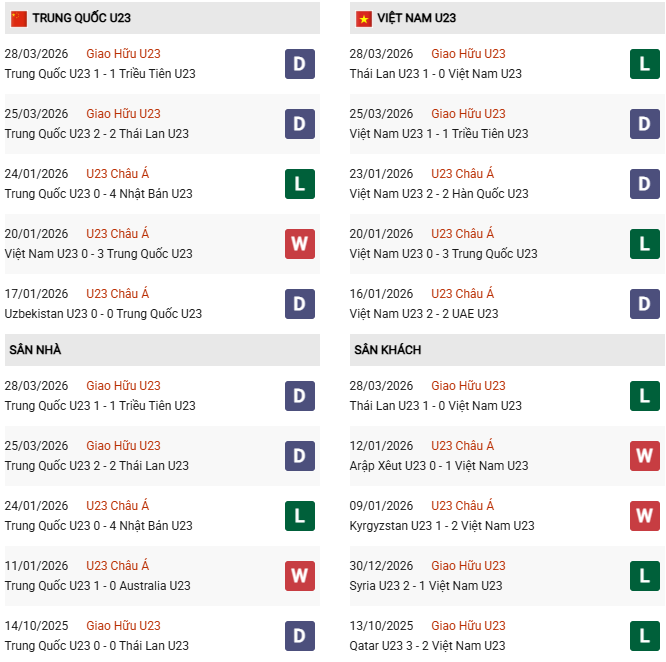
Task: Open Giao Hữu U23 link dated 30/12/2025
Action: [468, 566]
